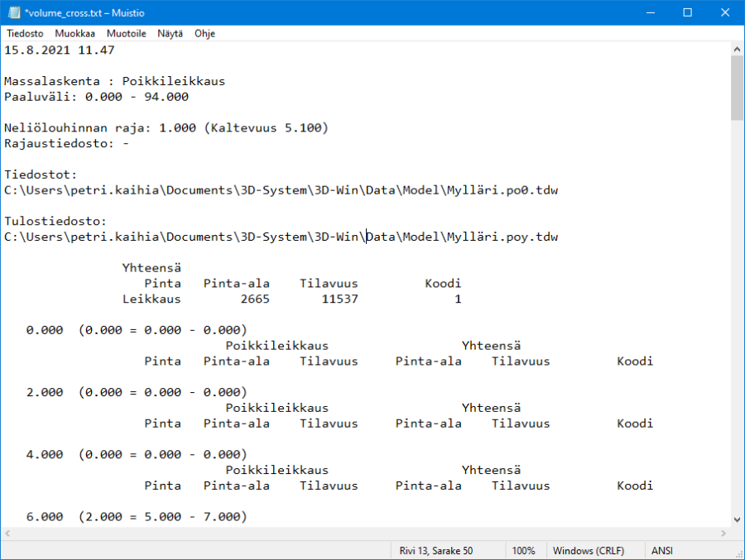Screen dimensions: 745x560
Task: Click the 'Rivi 13, Sarake 50' status field
Action: 436,551
